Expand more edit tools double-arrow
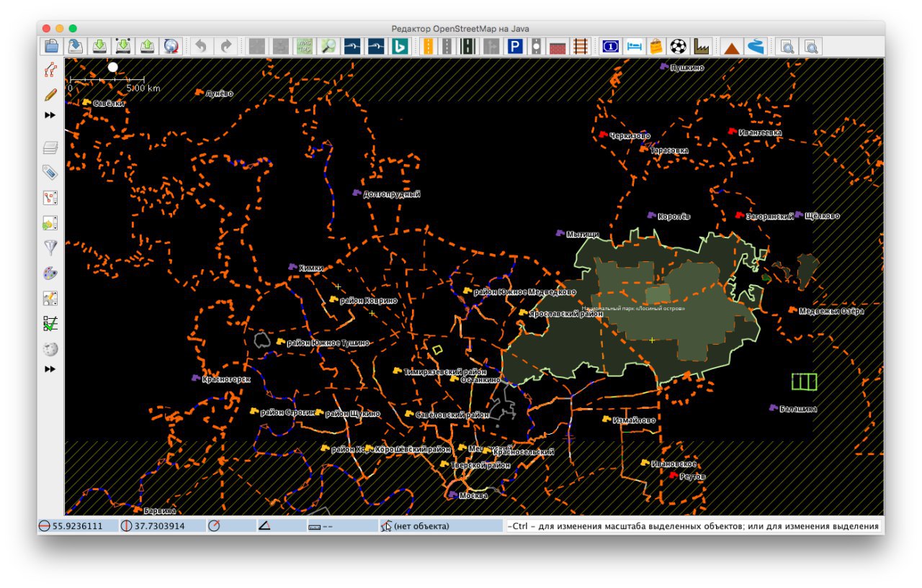 pos(50,115)
